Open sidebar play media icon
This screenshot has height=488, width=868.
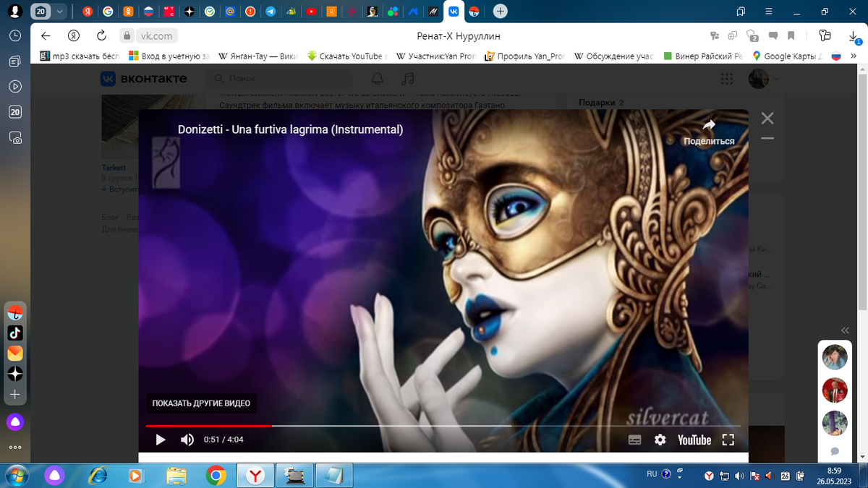[x=15, y=87]
